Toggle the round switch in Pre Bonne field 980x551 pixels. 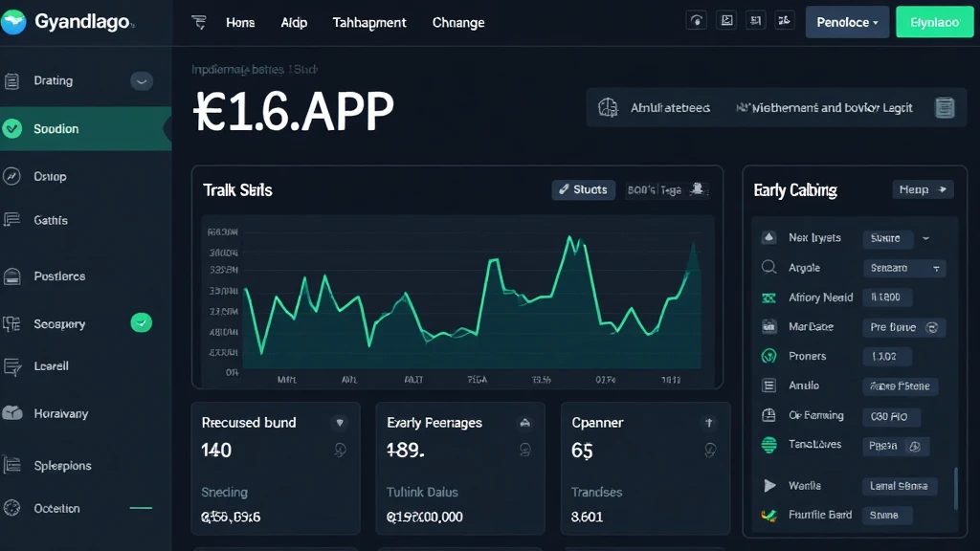tap(933, 327)
